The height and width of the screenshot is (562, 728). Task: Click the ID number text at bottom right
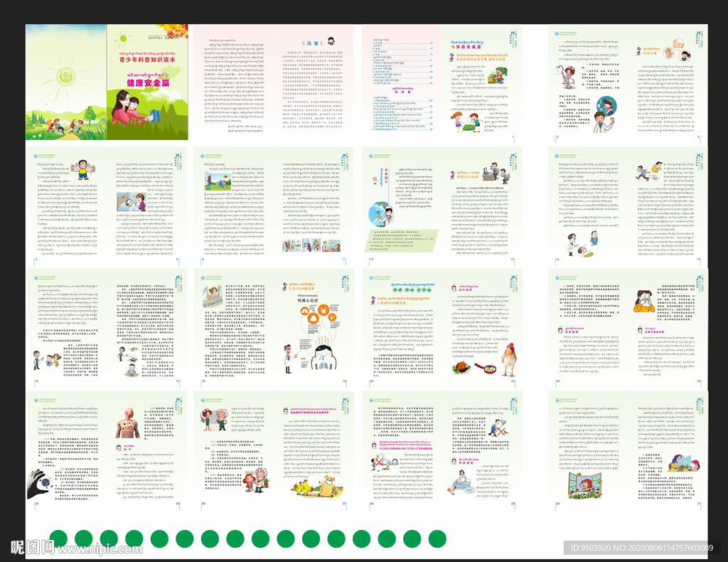[639, 548]
